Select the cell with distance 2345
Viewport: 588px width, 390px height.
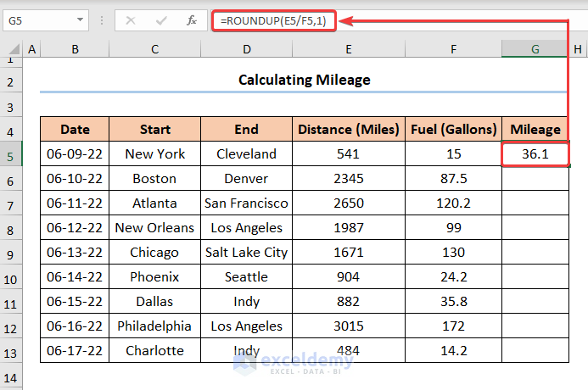pyautogui.click(x=349, y=179)
